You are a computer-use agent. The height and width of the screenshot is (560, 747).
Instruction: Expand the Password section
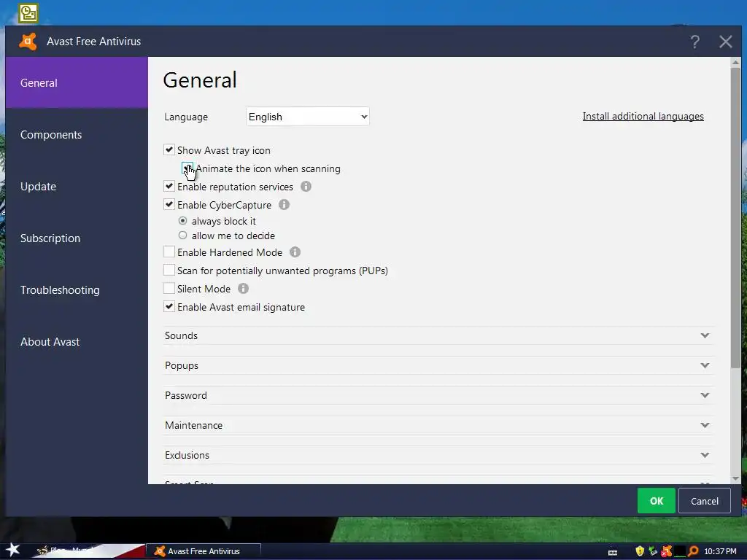point(438,395)
